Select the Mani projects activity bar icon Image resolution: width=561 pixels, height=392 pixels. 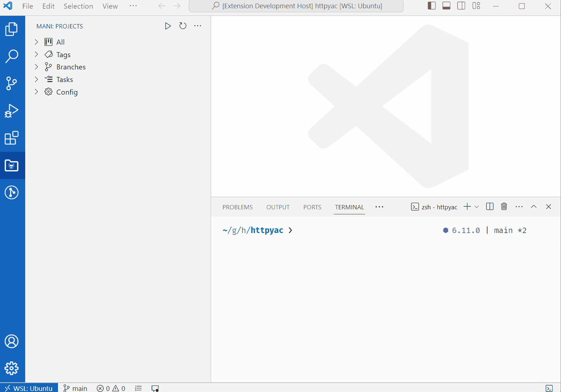click(x=12, y=165)
